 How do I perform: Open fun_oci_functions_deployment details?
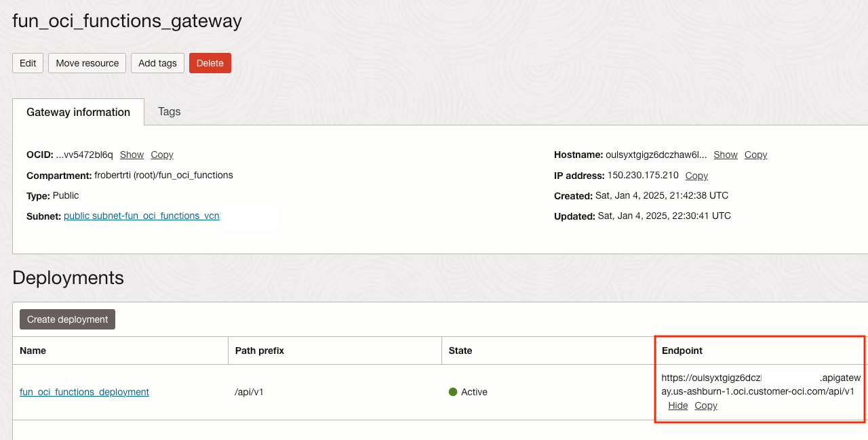84,392
